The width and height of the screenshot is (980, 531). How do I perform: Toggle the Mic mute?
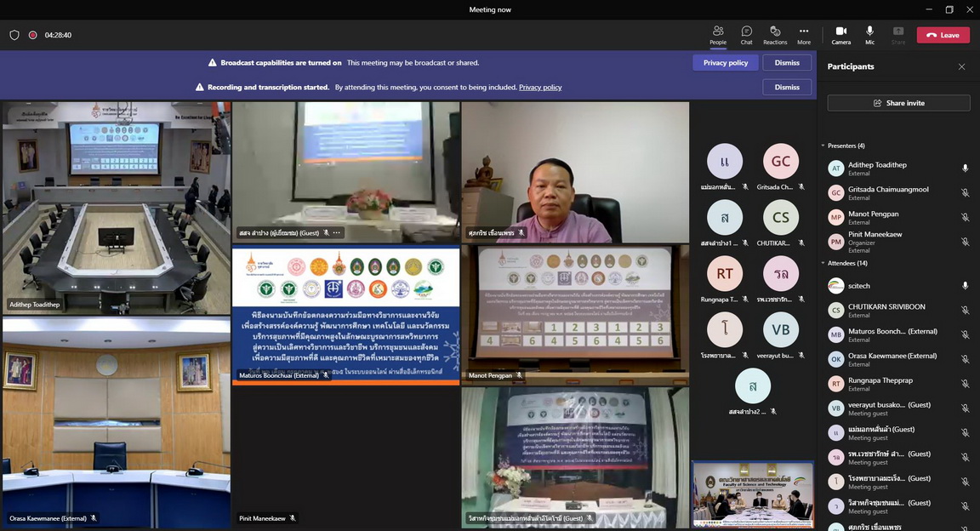(x=869, y=34)
